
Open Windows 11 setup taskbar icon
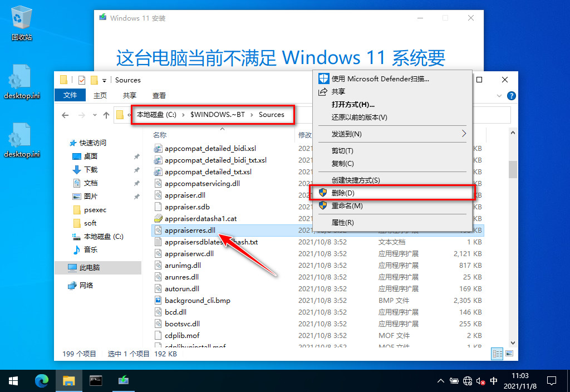[124, 381]
